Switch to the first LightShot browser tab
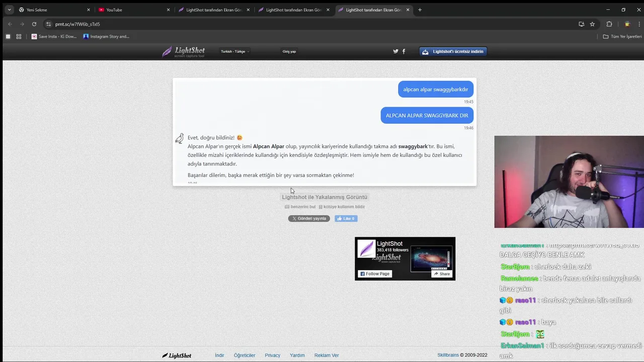The height and width of the screenshot is (362, 644). point(214,10)
